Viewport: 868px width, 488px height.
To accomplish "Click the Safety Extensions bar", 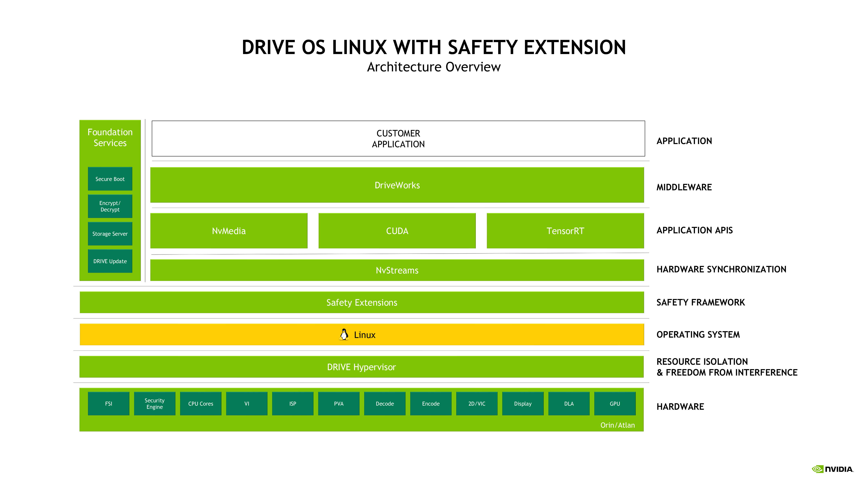I will [361, 302].
